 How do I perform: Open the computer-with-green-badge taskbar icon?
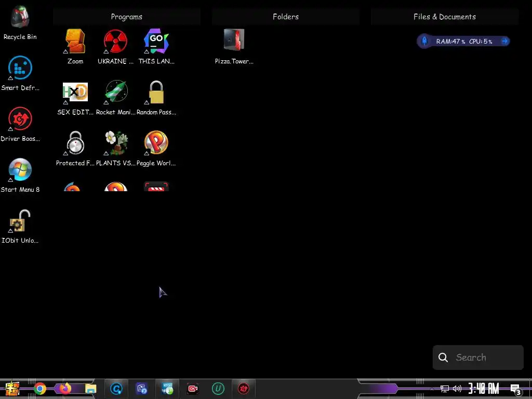click(x=167, y=389)
